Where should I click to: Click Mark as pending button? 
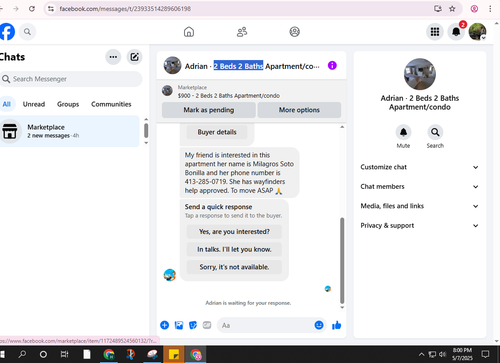click(209, 110)
